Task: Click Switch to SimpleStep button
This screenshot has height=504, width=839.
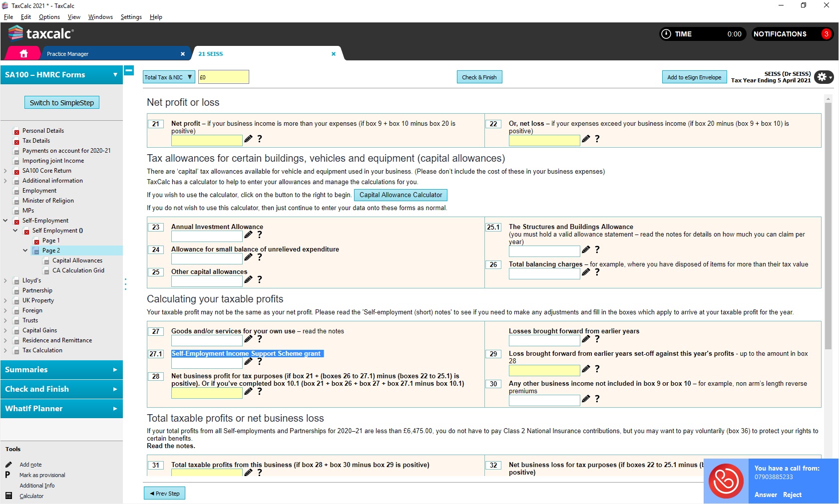Action: coord(62,102)
